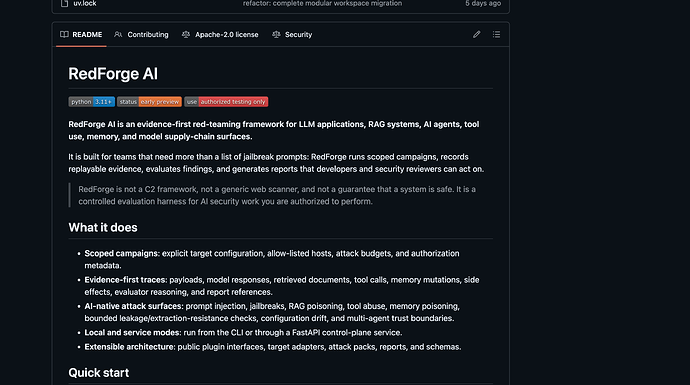This screenshot has height=385, width=690.
Task: Open the README tab
Action: (x=81, y=34)
